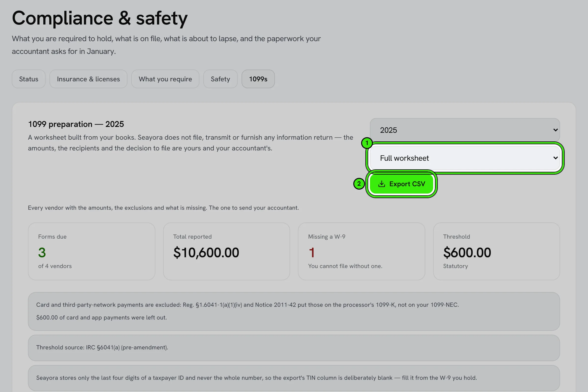Expand the Full worksheet dropdown
The image size is (588, 392).
tap(465, 158)
